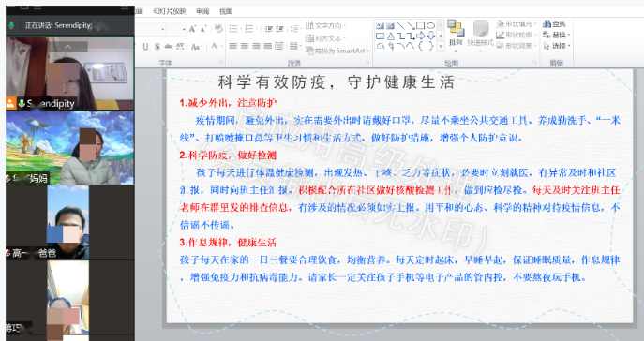Select the right block arrow shape
This screenshot has width=644, height=341.
[420, 36]
